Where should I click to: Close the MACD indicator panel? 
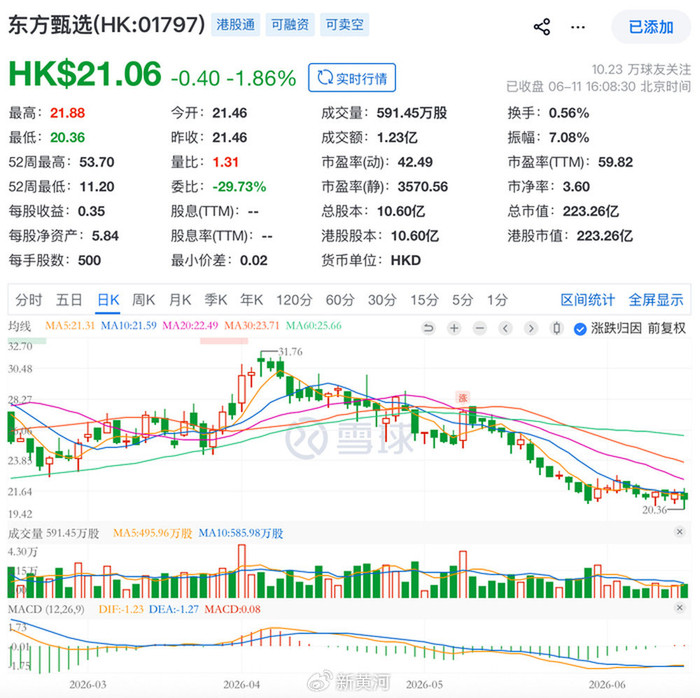click(x=679, y=607)
